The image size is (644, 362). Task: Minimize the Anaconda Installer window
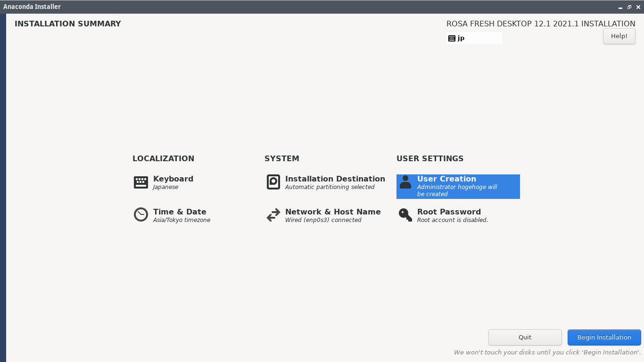click(x=620, y=7)
